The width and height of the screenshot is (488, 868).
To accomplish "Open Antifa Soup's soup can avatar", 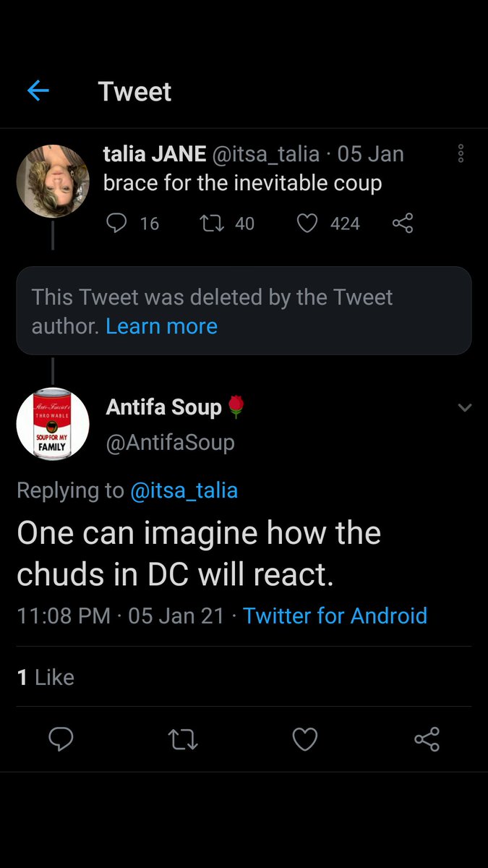I will pyautogui.click(x=53, y=424).
